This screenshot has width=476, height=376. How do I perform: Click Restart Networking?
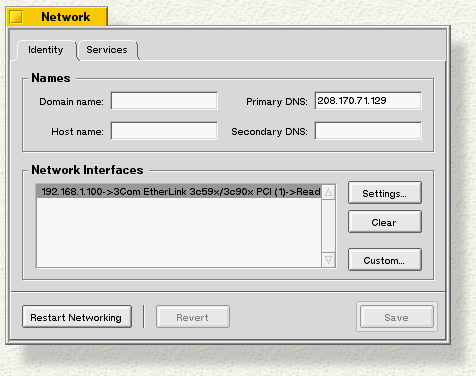(x=77, y=317)
